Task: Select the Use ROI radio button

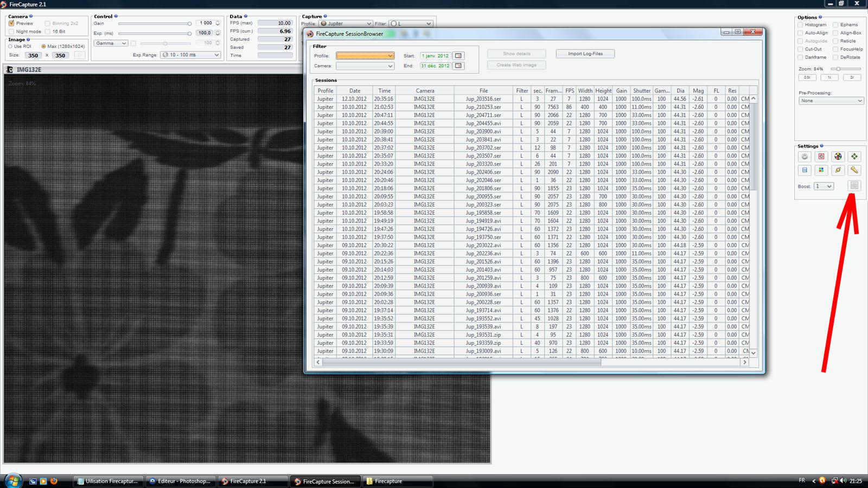Action: (10, 47)
